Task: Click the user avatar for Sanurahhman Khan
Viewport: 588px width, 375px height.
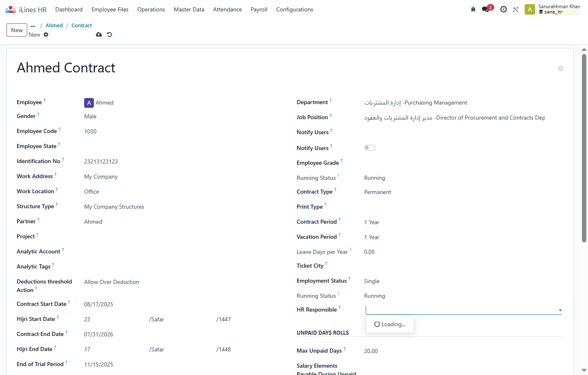Action: [x=530, y=9]
